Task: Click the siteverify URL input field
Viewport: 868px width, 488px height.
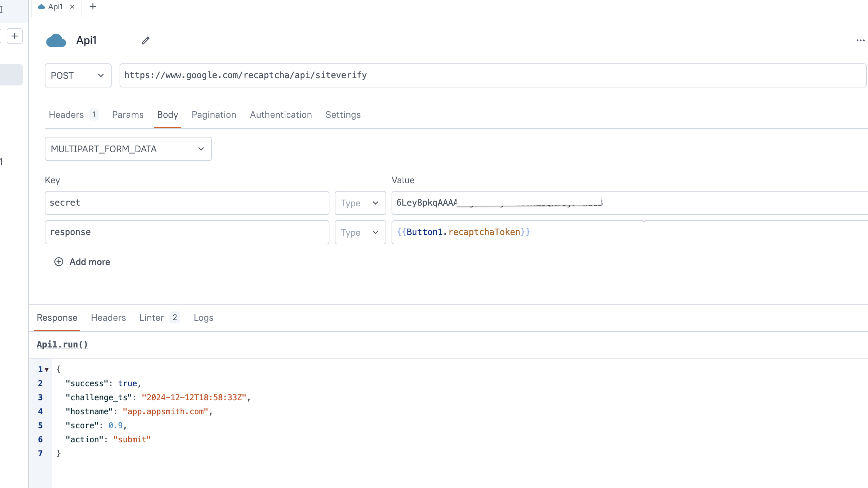Action: click(x=492, y=75)
